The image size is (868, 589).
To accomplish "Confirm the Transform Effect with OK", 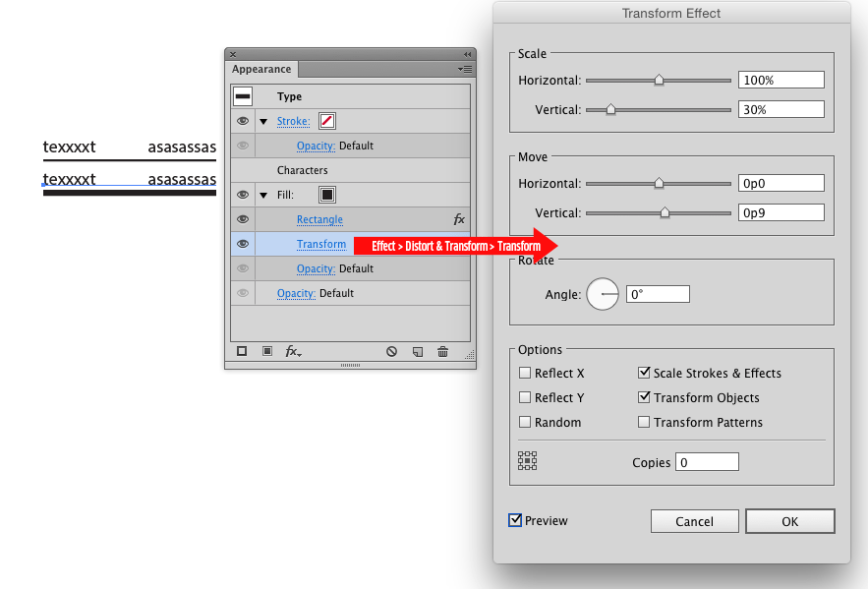I will point(789,521).
